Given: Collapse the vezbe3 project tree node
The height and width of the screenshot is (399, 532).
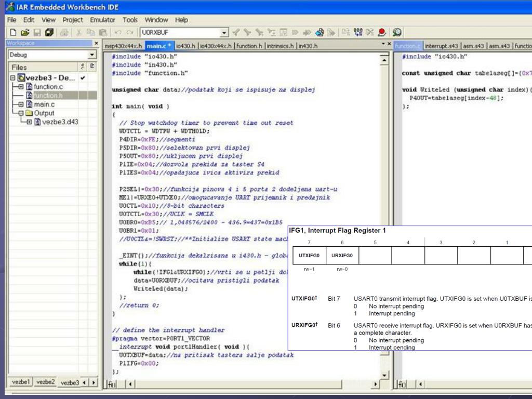Looking at the screenshot, I should pyautogui.click(x=12, y=78).
